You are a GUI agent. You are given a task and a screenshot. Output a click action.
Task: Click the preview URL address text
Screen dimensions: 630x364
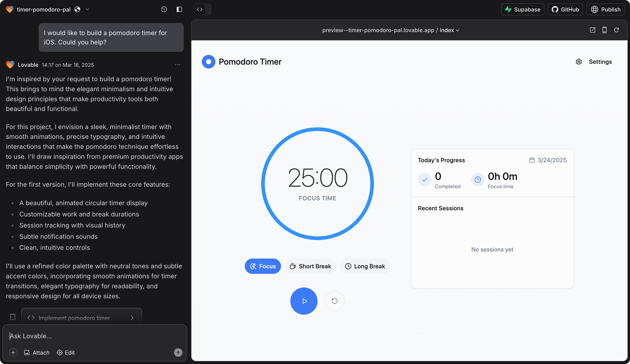378,30
